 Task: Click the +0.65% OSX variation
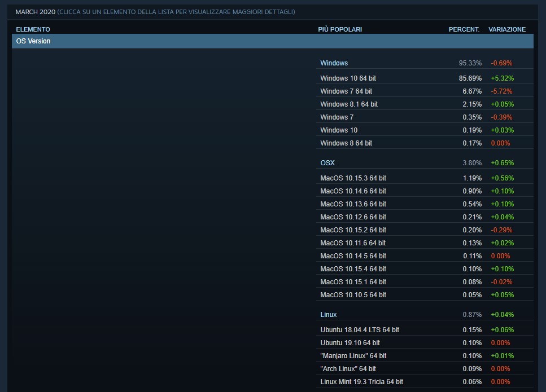tap(502, 163)
